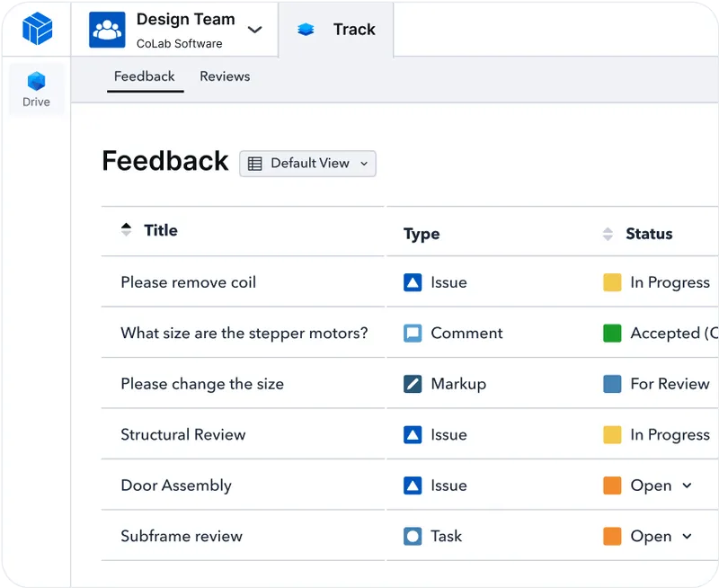Image resolution: width=719 pixels, height=588 pixels.
Task: Open Drive from the left sidebar
Action: coord(35,87)
